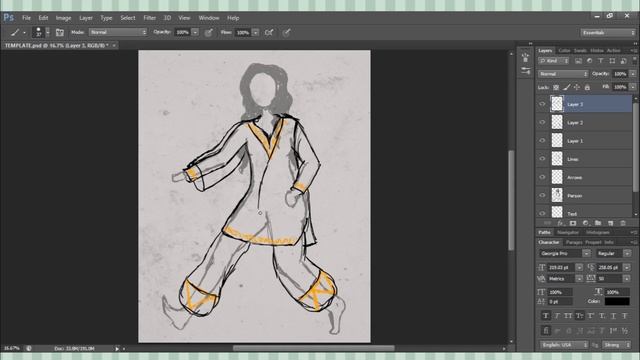Close the TEMPLATE.psd document tab
Screen dimensions: 640x360
(x=114, y=45)
